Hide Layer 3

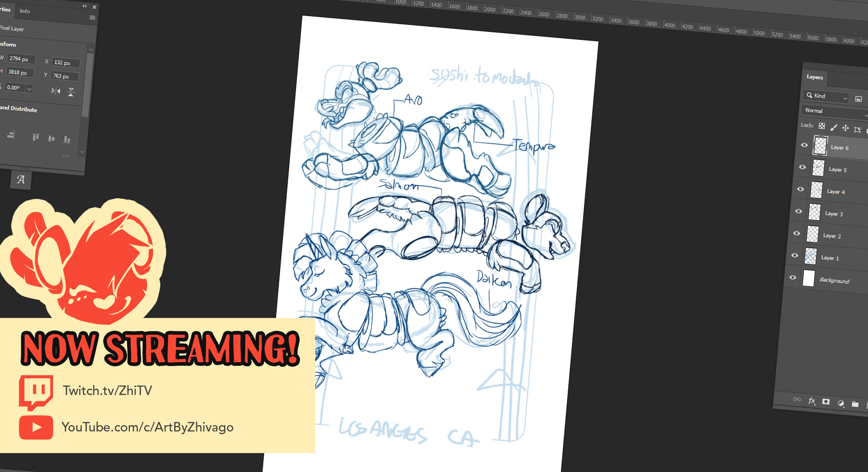[799, 211]
